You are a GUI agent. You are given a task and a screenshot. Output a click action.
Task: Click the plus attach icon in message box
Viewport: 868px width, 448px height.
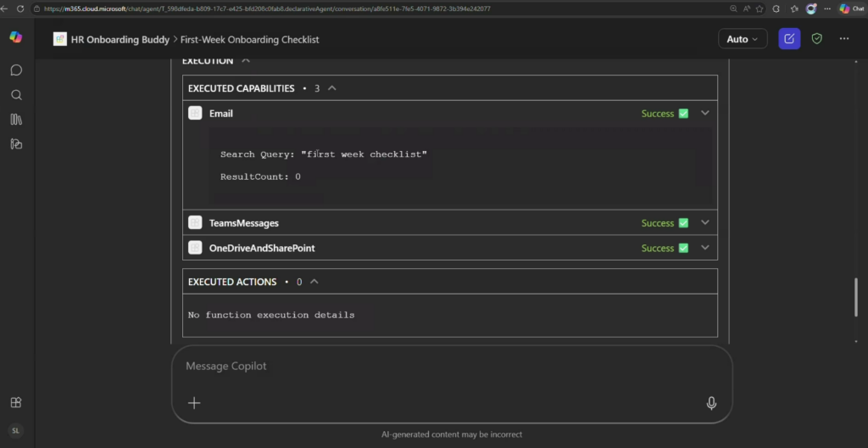pyautogui.click(x=194, y=403)
